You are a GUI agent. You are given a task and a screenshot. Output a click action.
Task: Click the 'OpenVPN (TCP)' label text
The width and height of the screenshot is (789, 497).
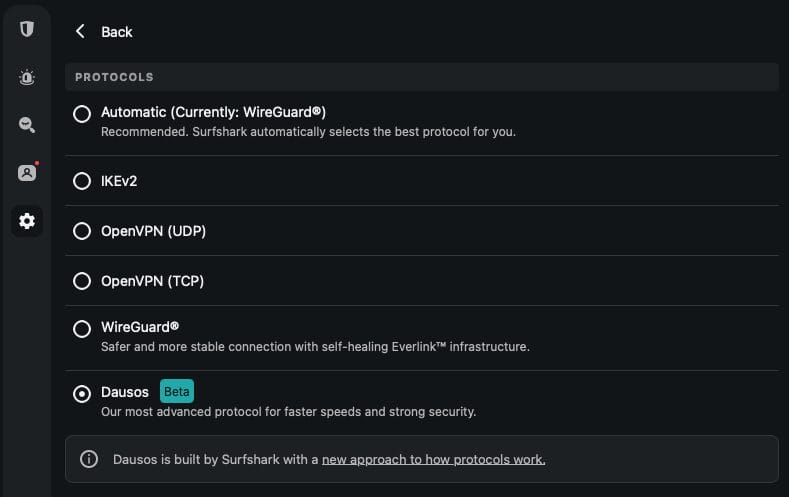coord(152,281)
